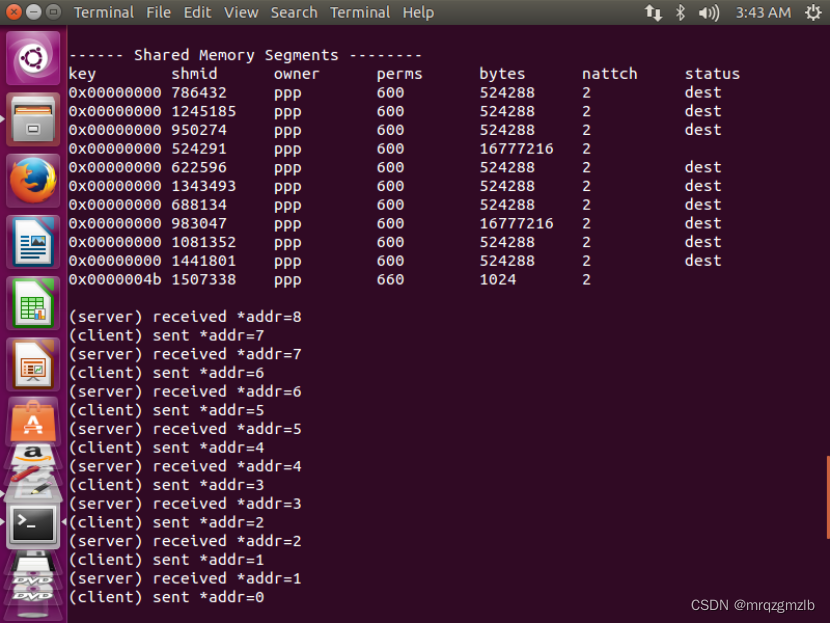Click shmid 950274 value
The height and width of the screenshot is (623, 831).
(199, 130)
